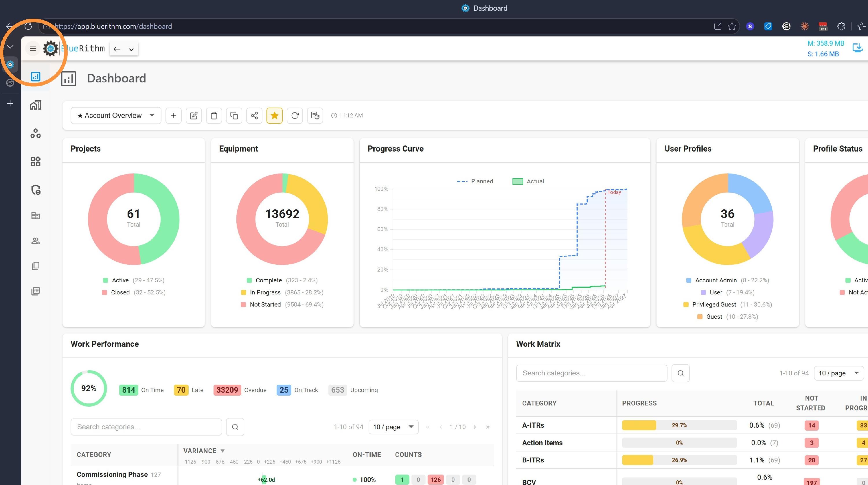Toggle Planned series in Progress Curve
This screenshot has width=868, height=485.
[x=475, y=181]
